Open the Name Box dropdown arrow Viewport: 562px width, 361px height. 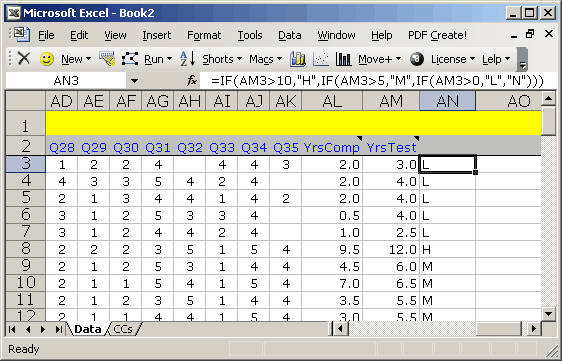pyautogui.click(x=134, y=81)
